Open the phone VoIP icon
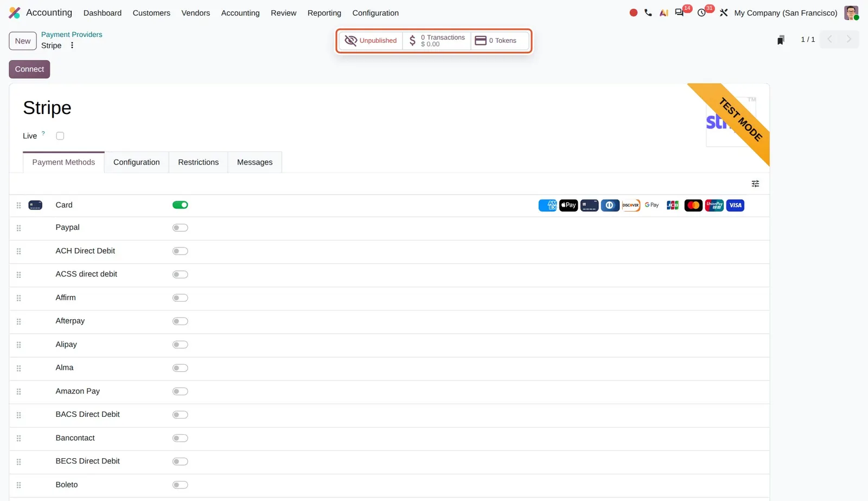Image resolution: width=868 pixels, height=501 pixels. point(648,12)
